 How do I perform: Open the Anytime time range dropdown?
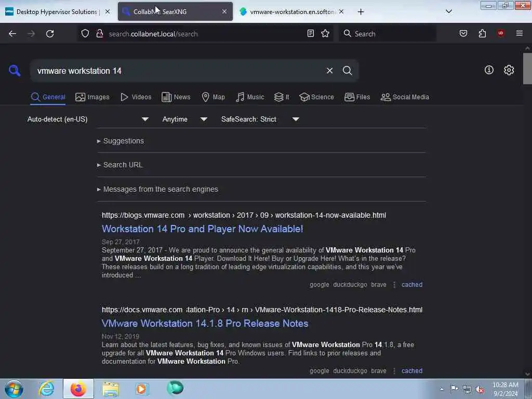[x=184, y=119]
